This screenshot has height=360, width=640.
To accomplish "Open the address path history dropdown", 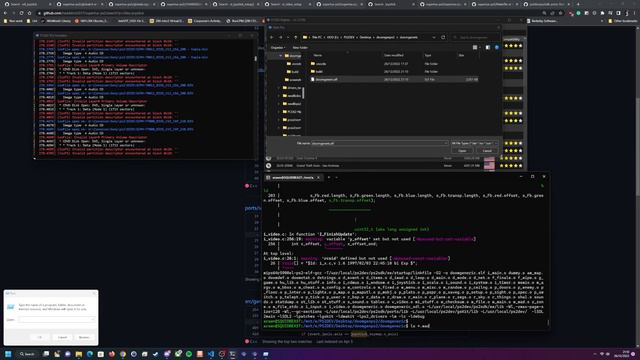I will (x=433, y=37).
